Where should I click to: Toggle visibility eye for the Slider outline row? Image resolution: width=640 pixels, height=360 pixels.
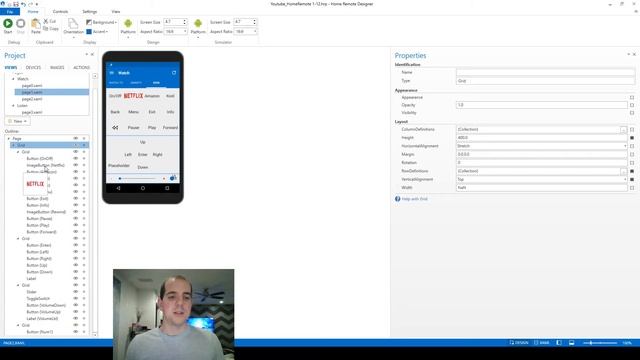click(76, 292)
